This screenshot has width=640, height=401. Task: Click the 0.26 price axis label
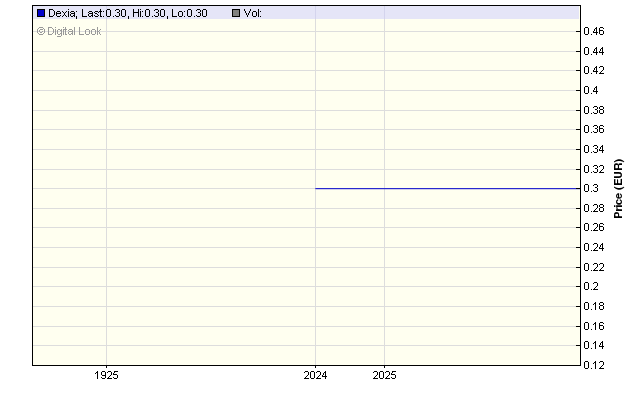594,227
